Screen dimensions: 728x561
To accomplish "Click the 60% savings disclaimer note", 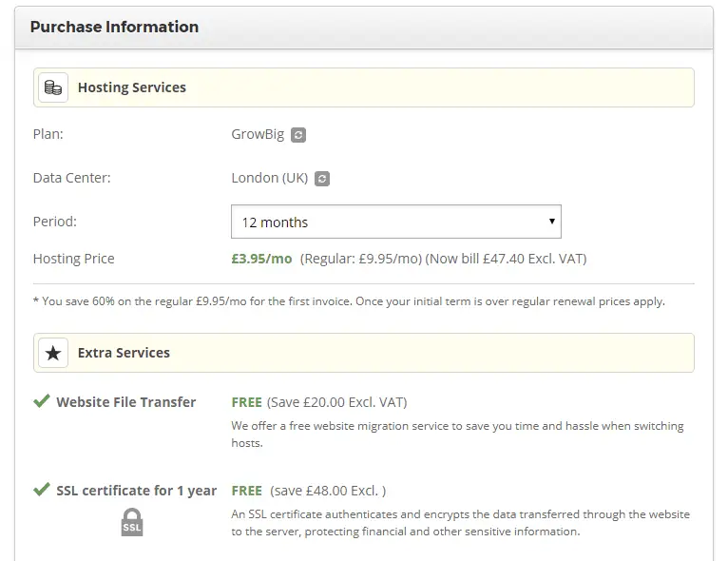I will pos(349,301).
